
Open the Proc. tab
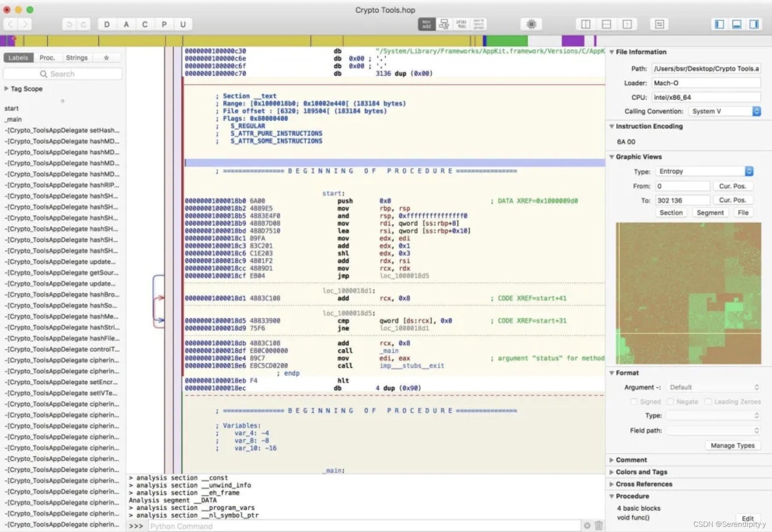pos(47,58)
